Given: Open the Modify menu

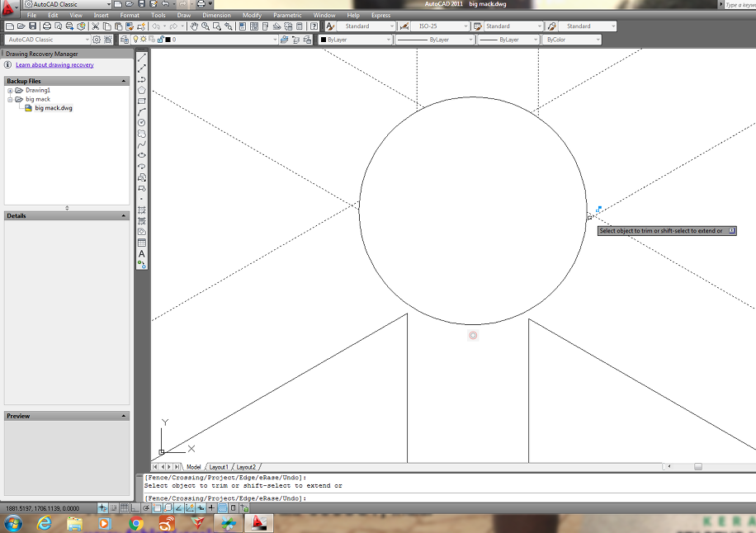Looking at the screenshot, I should [252, 16].
